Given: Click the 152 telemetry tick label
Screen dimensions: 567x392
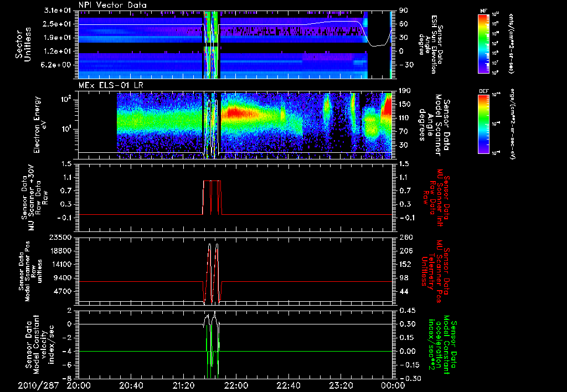Looking at the screenshot, I should tap(406, 264).
